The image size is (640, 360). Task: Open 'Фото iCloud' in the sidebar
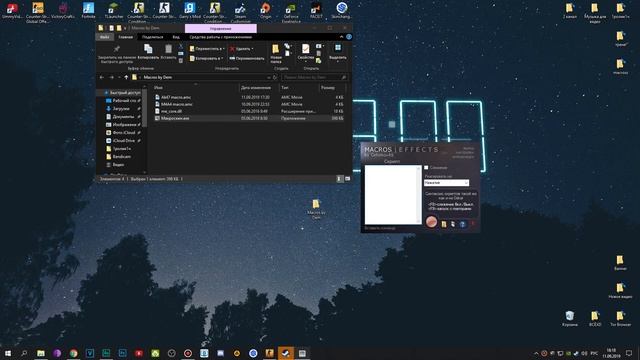click(121, 133)
